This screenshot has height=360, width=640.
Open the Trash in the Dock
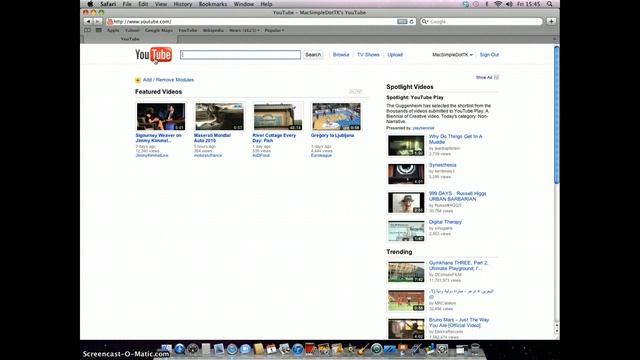475,349
